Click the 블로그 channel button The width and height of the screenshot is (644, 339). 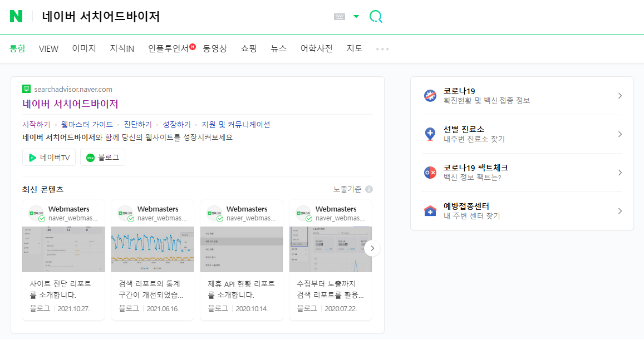(x=102, y=158)
